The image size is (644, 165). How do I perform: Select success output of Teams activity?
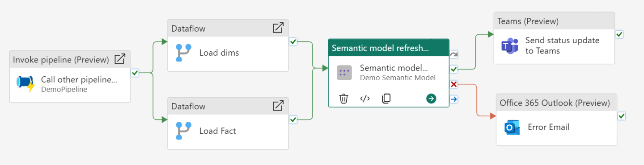(x=619, y=34)
